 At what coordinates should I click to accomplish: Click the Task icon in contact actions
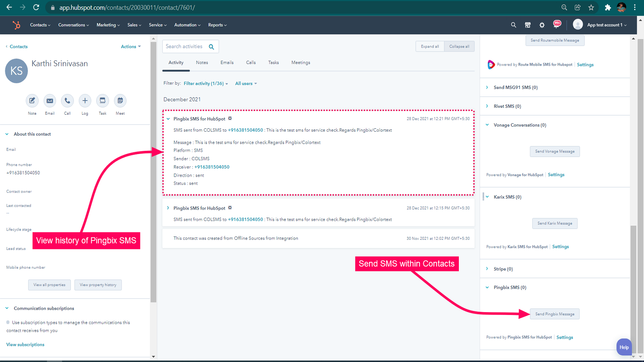click(103, 101)
